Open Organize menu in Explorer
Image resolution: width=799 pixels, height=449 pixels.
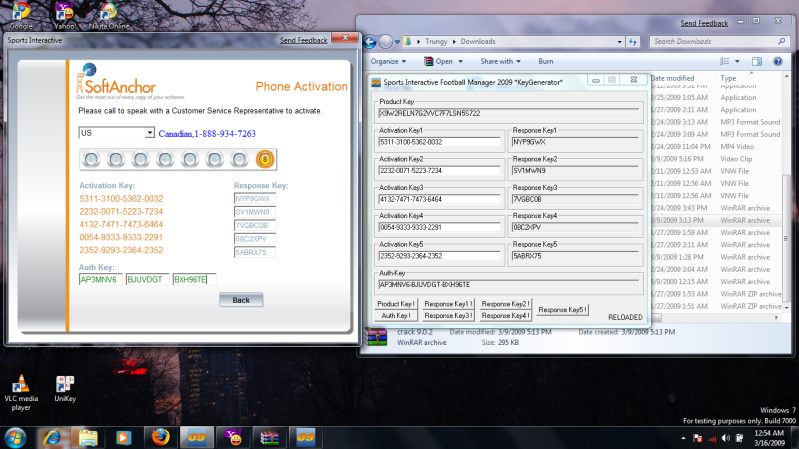388,61
